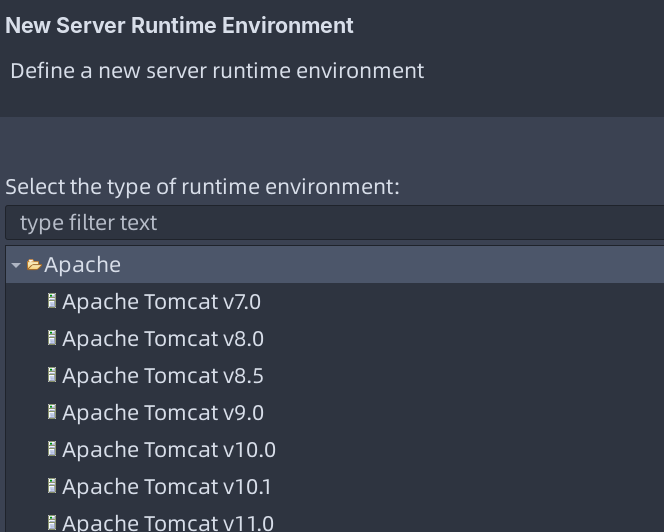This screenshot has width=664, height=532.
Task: Choose Apache Tomcat v10.0 entry
Action: coord(169,450)
